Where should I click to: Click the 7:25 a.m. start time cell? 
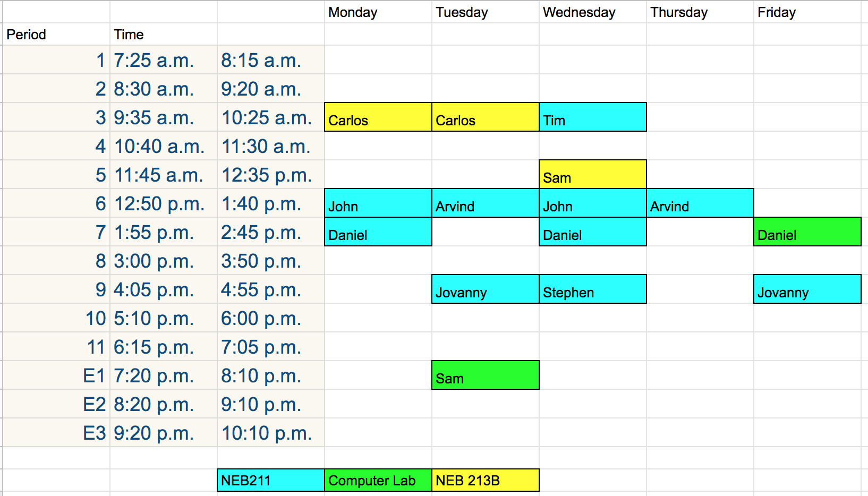(164, 59)
